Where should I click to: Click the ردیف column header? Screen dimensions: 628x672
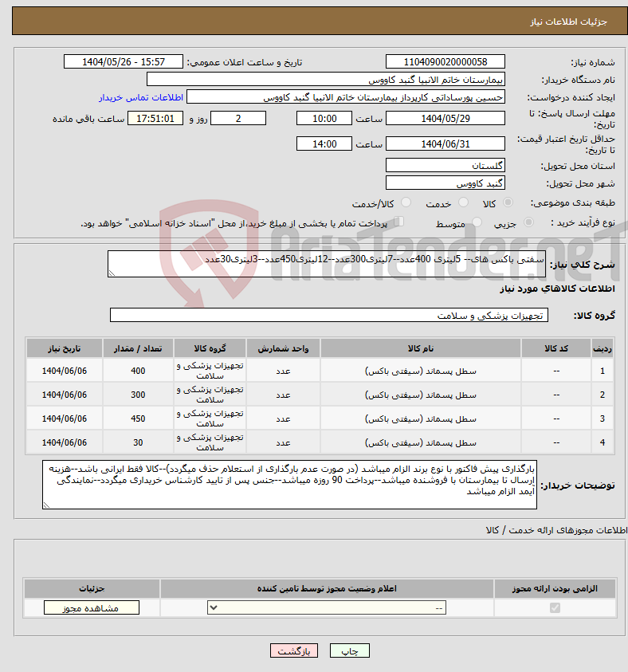tap(602, 348)
